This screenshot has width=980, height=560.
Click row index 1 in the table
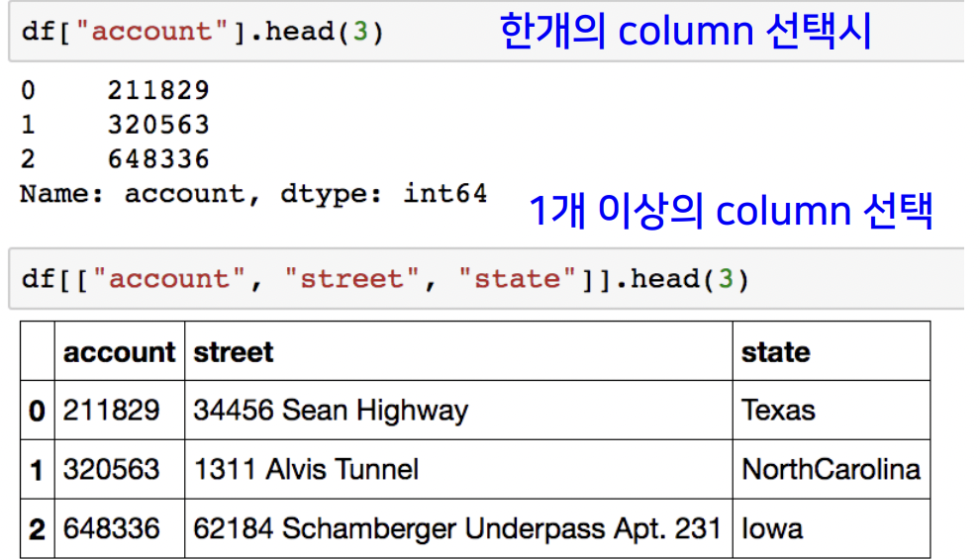click(37, 469)
